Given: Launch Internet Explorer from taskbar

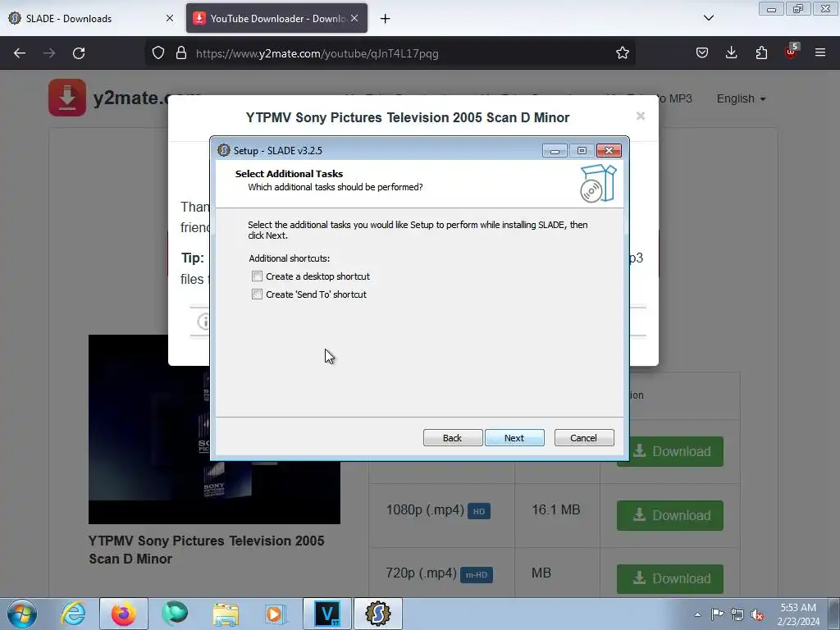Looking at the screenshot, I should coord(73,614).
